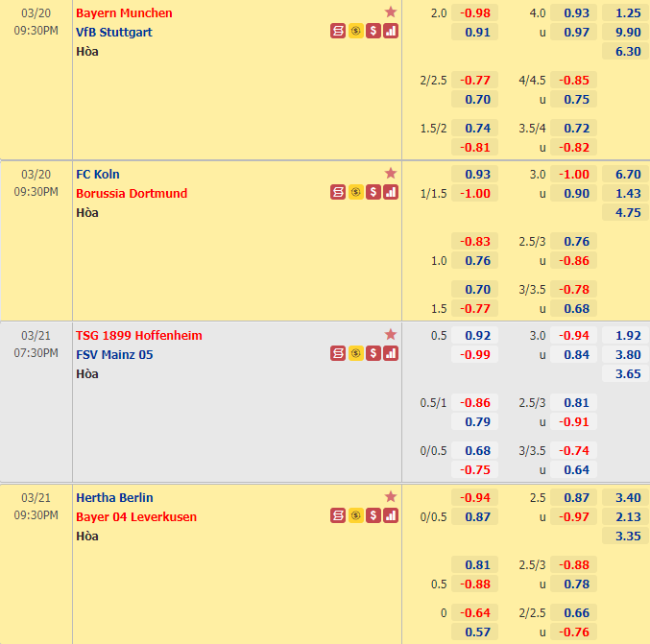Open statistics chart icon for FC Koln match
The image size is (650, 644).
391,192
